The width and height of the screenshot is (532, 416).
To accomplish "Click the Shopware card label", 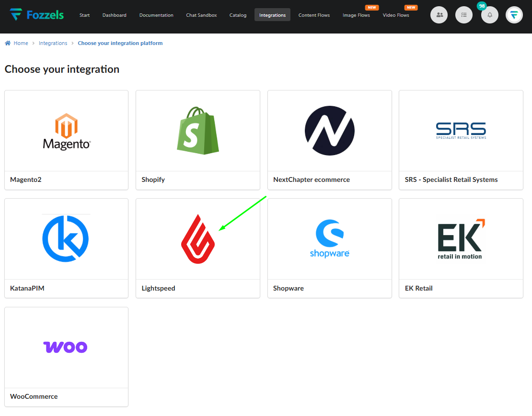I will click(x=289, y=288).
